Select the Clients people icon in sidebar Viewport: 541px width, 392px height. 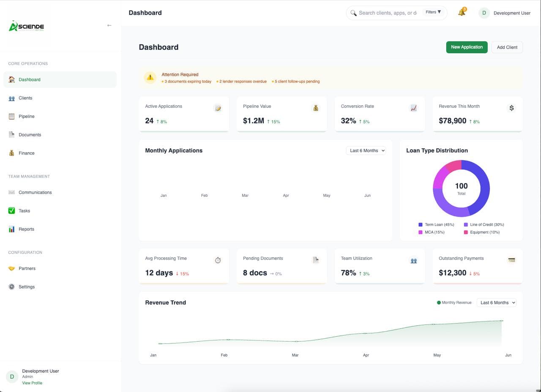[x=11, y=98]
